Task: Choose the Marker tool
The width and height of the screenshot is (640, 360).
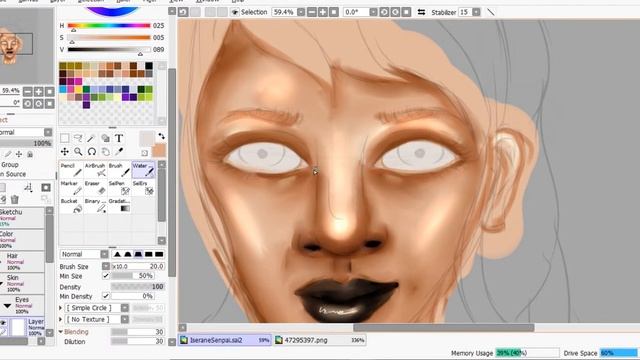Action: [71, 187]
